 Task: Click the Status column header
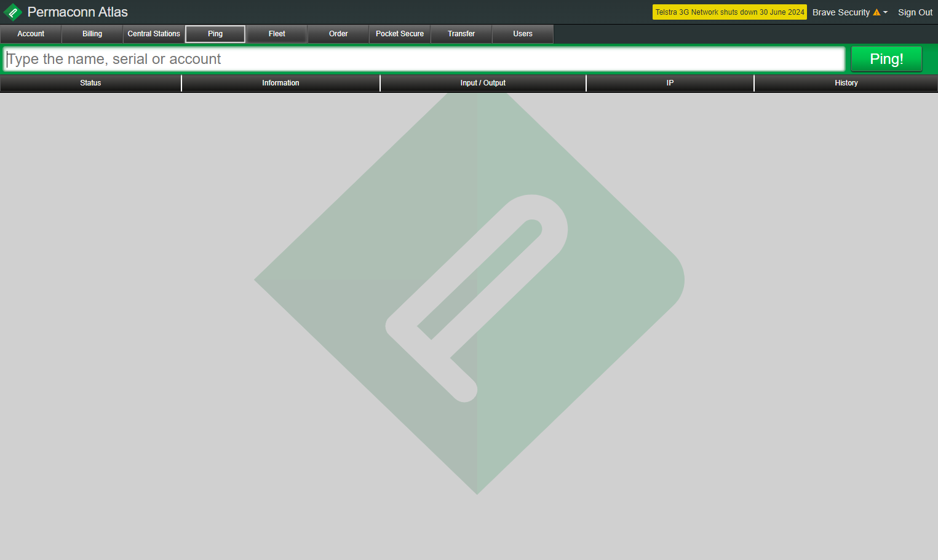(x=90, y=83)
